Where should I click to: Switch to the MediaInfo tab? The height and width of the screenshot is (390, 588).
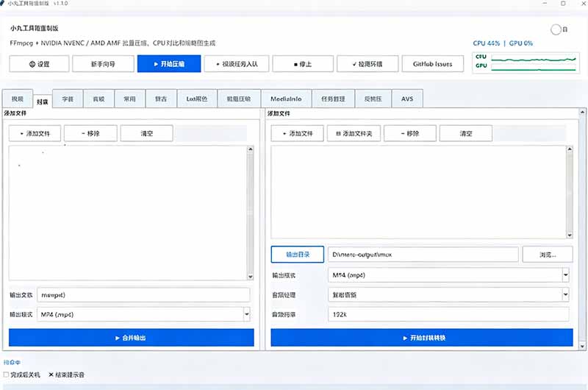tap(286, 99)
